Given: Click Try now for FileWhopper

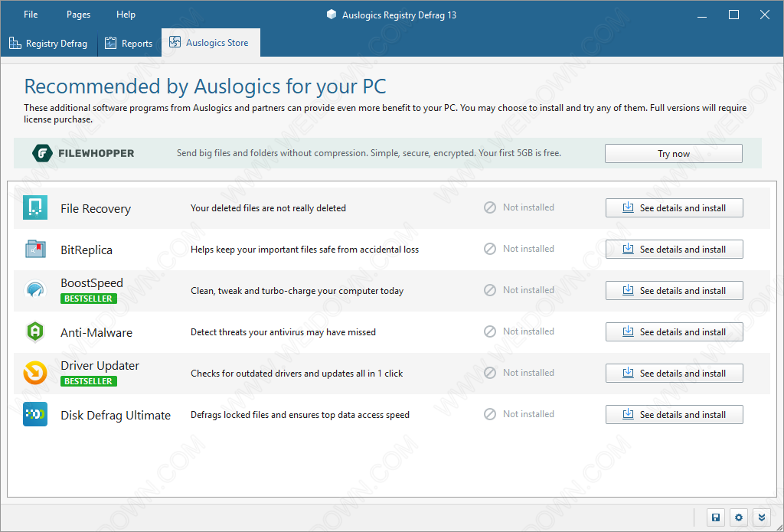Looking at the screenshot, I should 674,154.
